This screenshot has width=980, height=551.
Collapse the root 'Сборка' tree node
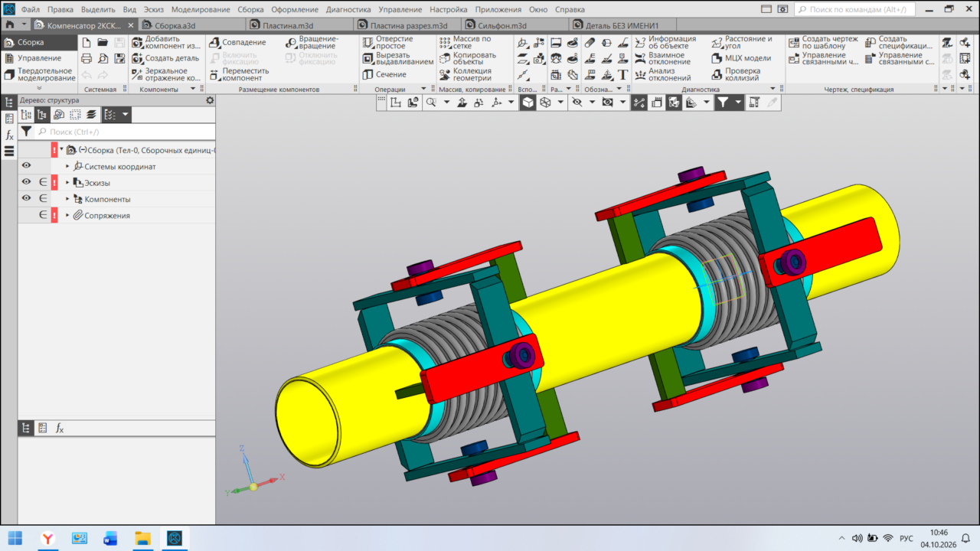coord(61,149)
